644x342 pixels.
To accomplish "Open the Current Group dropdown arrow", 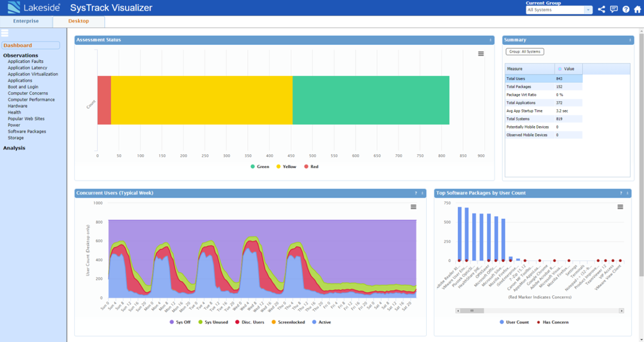I will point(588,10).
